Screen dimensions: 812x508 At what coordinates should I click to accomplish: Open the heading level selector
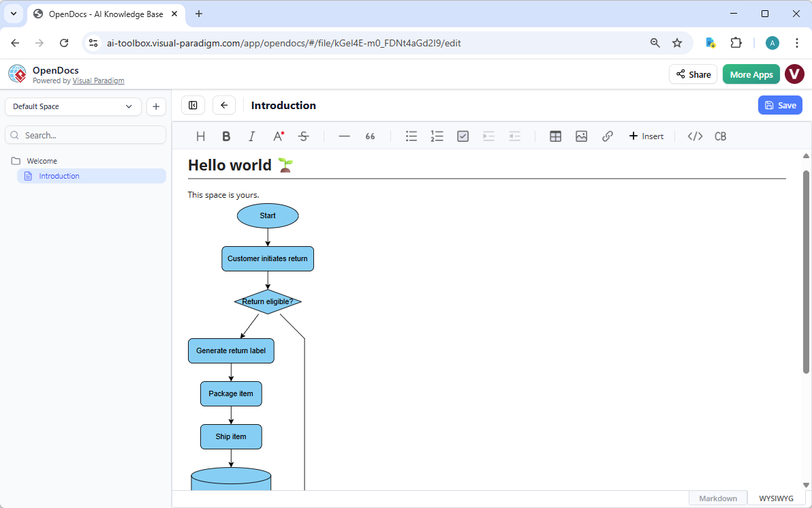[200, 136]
